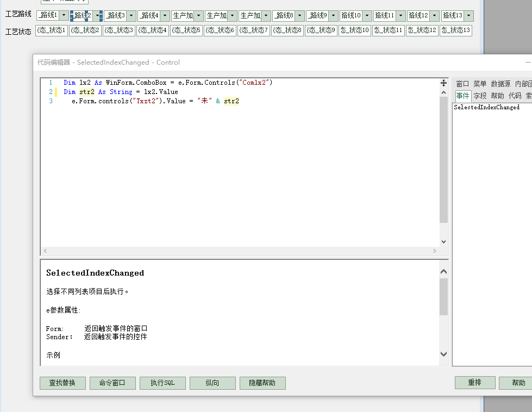Click the code editor vertical scrollbar thumb

(443, 160)
